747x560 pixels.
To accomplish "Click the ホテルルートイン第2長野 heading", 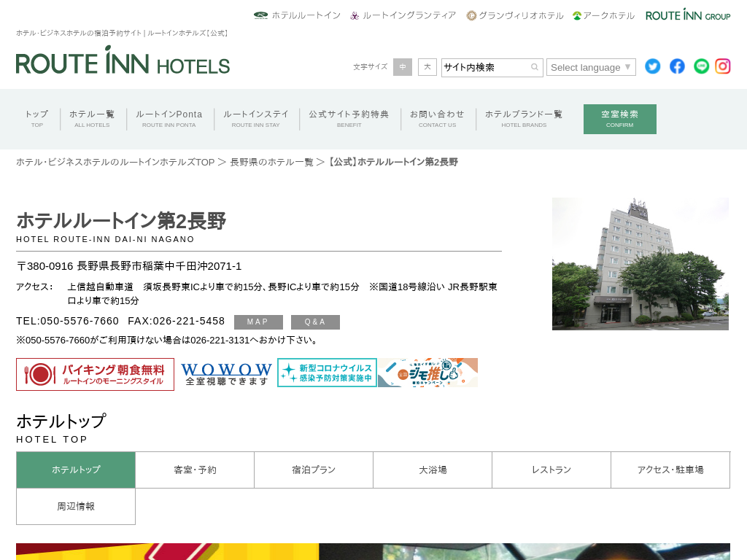I will click(122, 221).
